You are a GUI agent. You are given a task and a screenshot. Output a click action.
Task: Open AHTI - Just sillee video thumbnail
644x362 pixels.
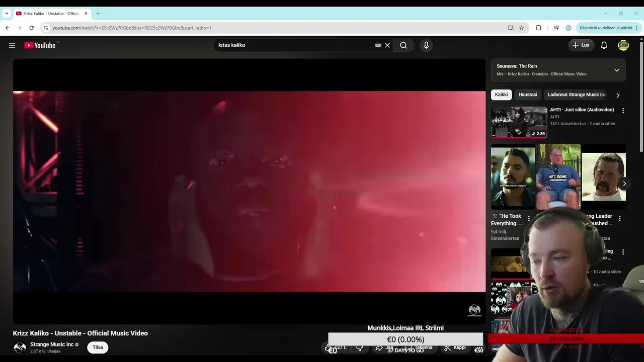click(x=519, y=122)
